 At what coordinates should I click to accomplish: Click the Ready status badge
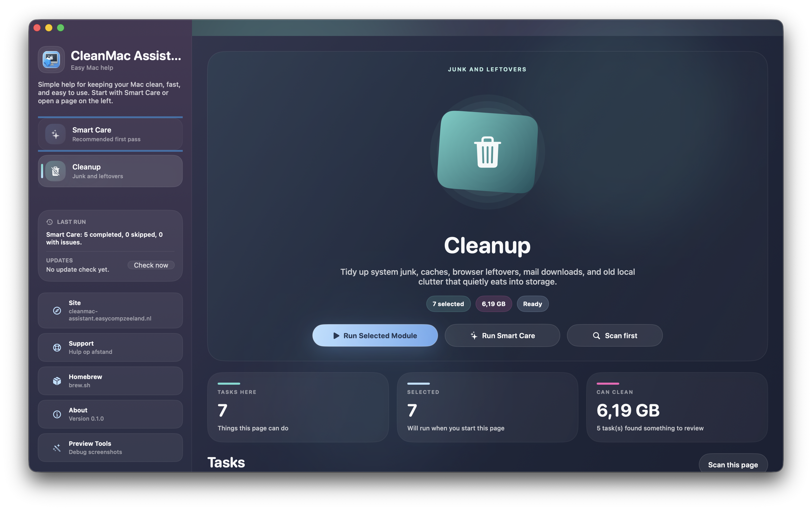pyautogui.click(x=533, y=304)
